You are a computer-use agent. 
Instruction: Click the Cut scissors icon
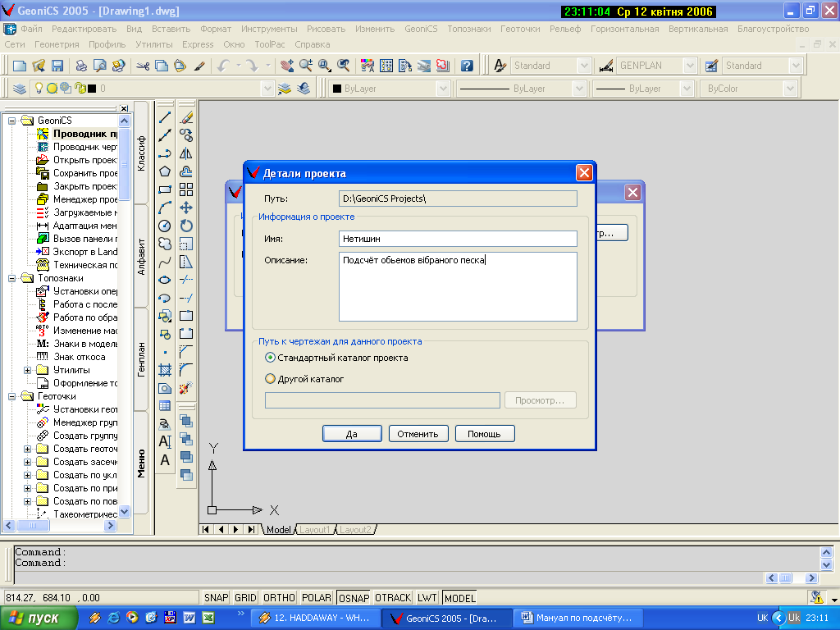coord(143,66)
